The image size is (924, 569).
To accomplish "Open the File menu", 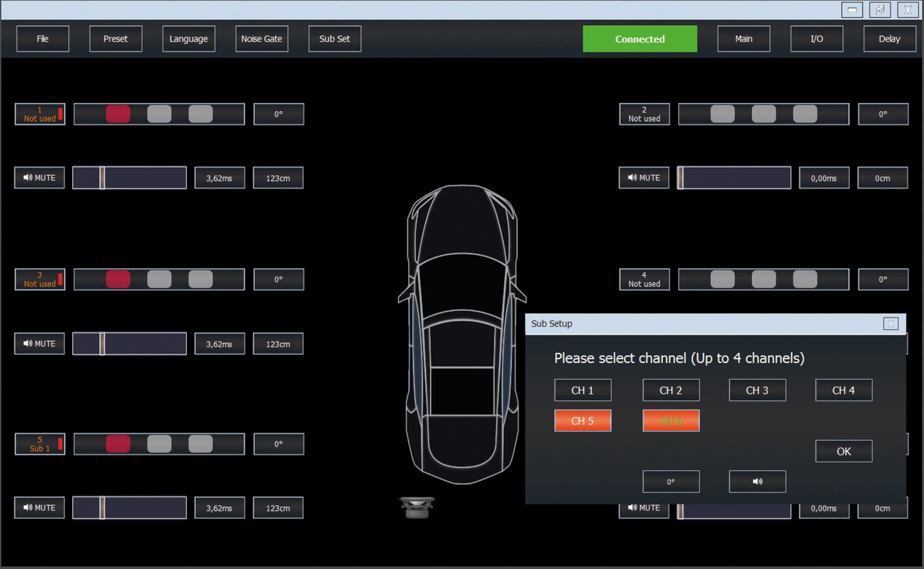I will pyautogui.click(x=43, y=39).
